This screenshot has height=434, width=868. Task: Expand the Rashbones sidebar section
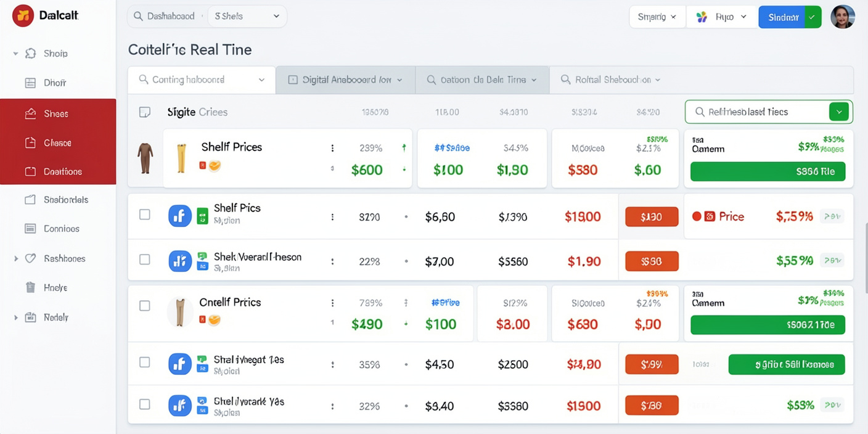(x=16, y=259)
